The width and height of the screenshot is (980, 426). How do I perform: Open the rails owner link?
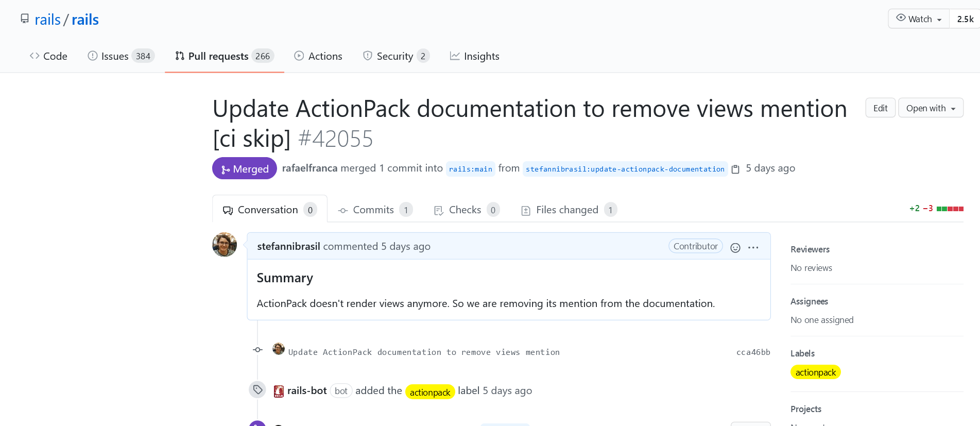click(x=48, y=20)
